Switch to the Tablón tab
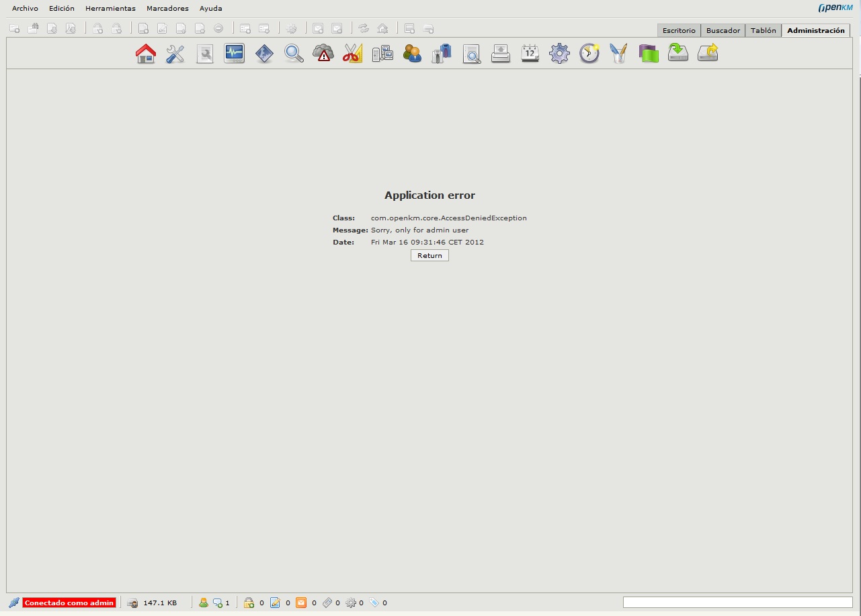 pos(764,30)
